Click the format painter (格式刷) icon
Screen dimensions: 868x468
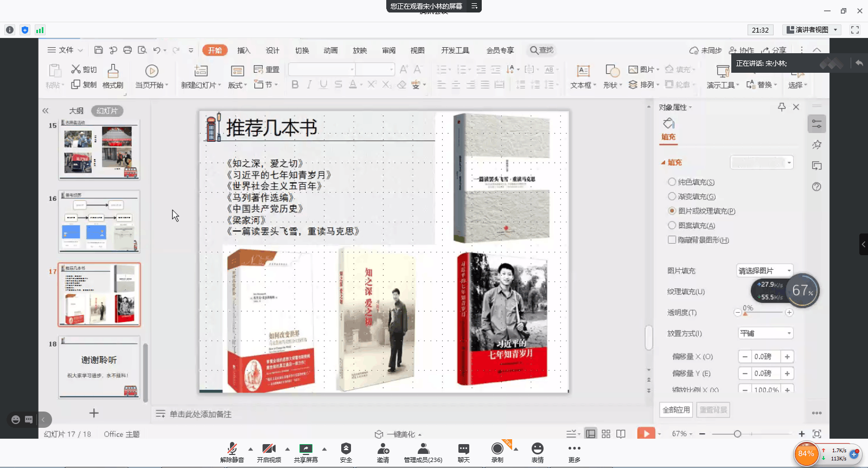113,71
